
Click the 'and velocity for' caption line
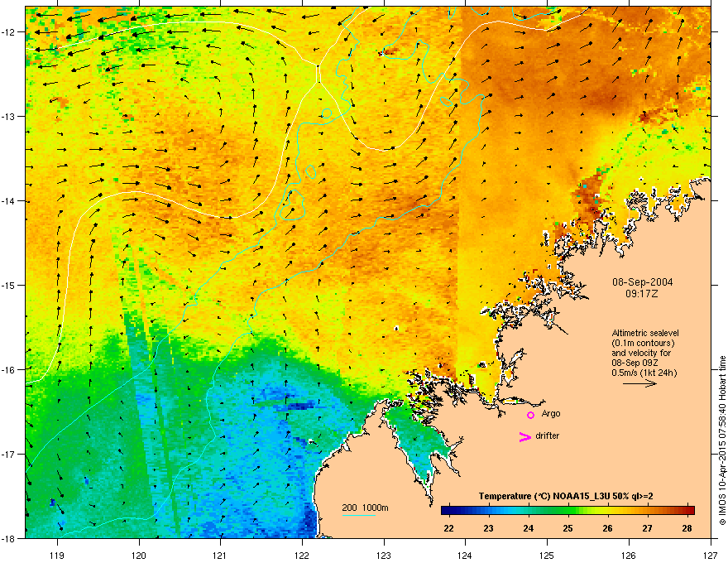pos(643,353)
